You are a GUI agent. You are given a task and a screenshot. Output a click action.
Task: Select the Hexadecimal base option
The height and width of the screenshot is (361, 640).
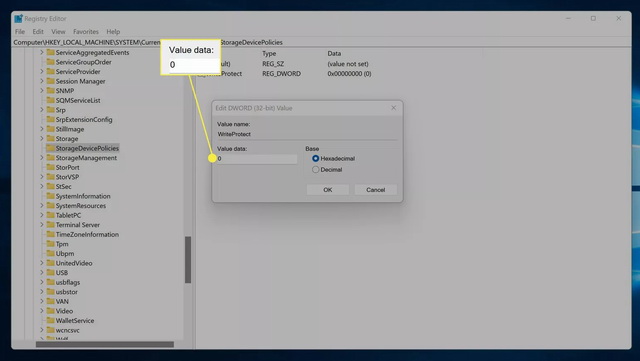[316, 158]
